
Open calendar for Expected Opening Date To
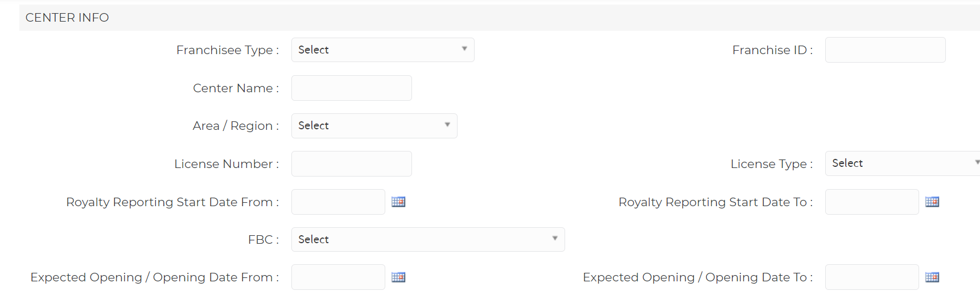932,277
